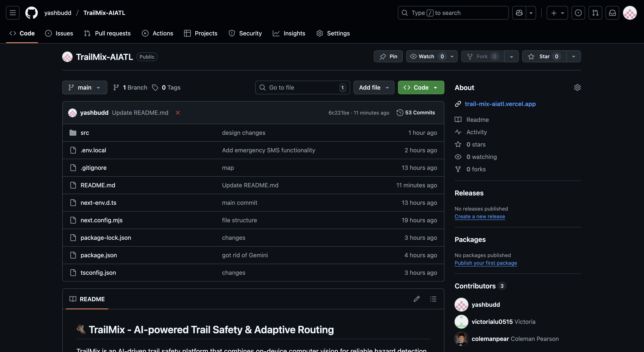This screenshot has width=644, height=352.
Task: Click the failed status X icon
Action: 178,113
